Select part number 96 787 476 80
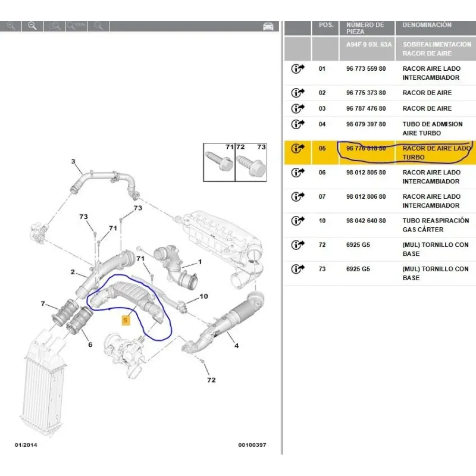 coord(365,109)
